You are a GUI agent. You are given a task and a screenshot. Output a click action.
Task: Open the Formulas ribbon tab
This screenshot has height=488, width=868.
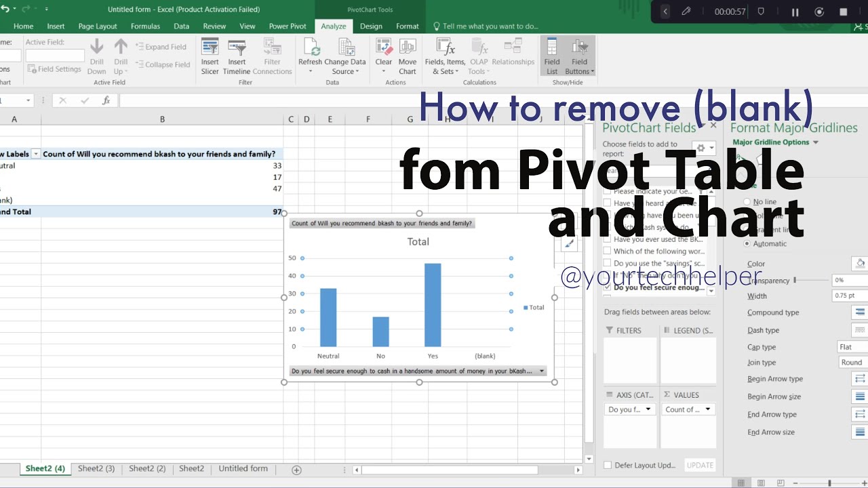point(145,26)
